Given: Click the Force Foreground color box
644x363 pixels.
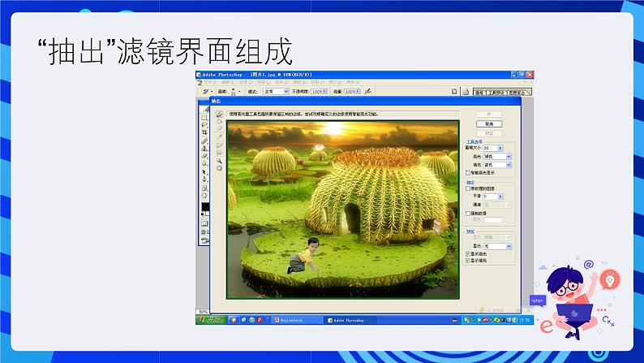Looking at the screenshot, I should click(x=493, y=220).
